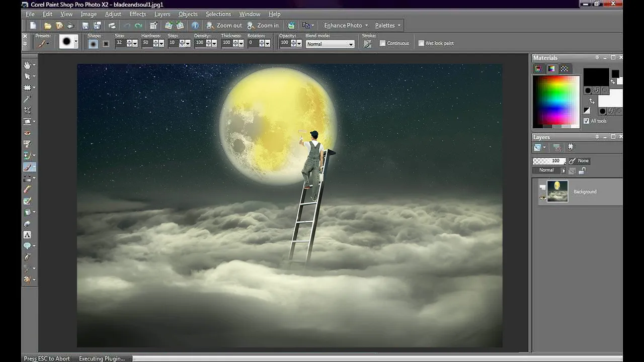The image size is (644, 362).
Task: Open the Palettes dropdown
Action: [385, 25]
